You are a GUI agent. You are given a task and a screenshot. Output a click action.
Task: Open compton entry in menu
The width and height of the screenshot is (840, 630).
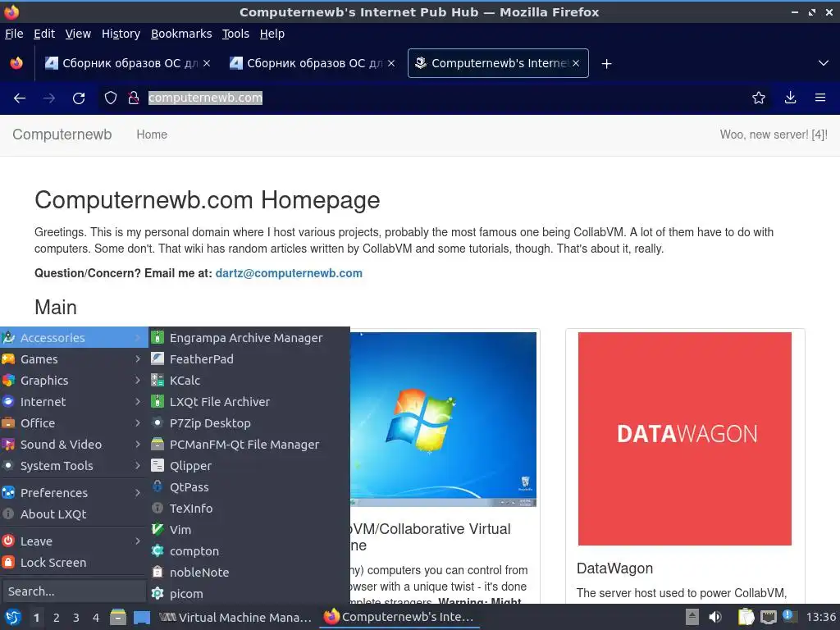(249, 550)
